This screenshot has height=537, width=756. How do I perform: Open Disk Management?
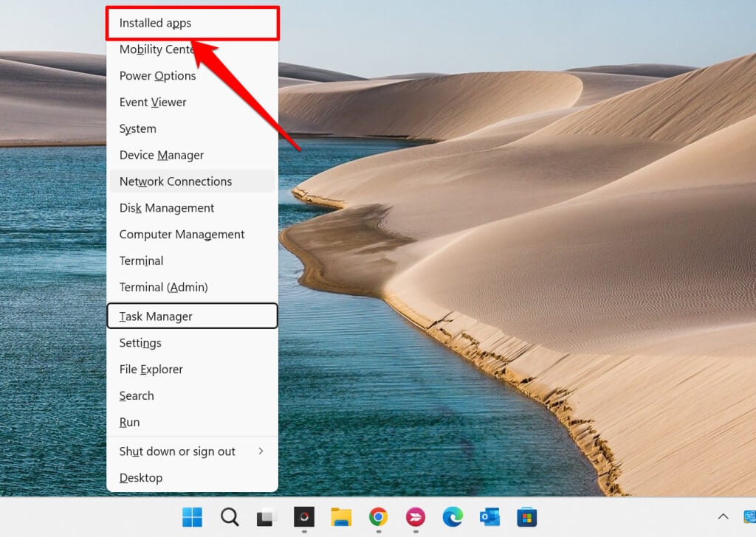click(x=192, y=208)
